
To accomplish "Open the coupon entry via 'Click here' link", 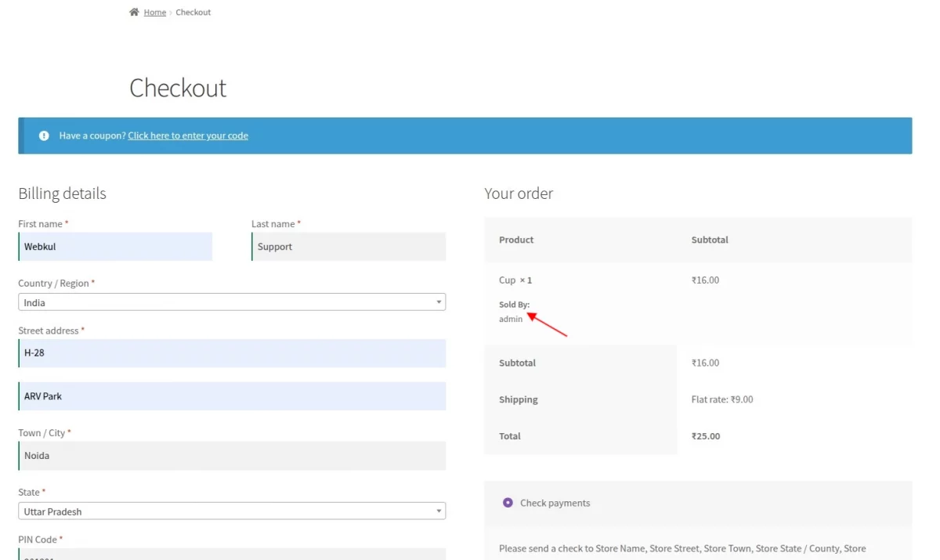I will coord(188,135).
